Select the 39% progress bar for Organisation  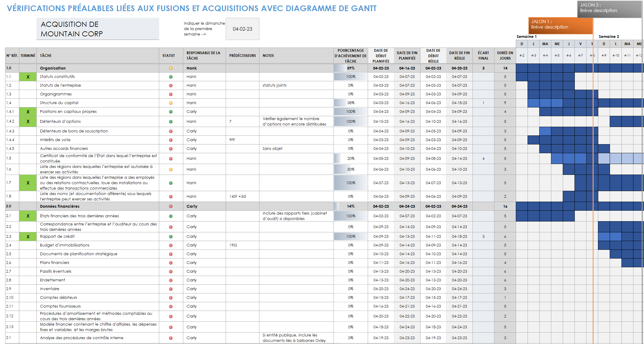coord(351,68)
